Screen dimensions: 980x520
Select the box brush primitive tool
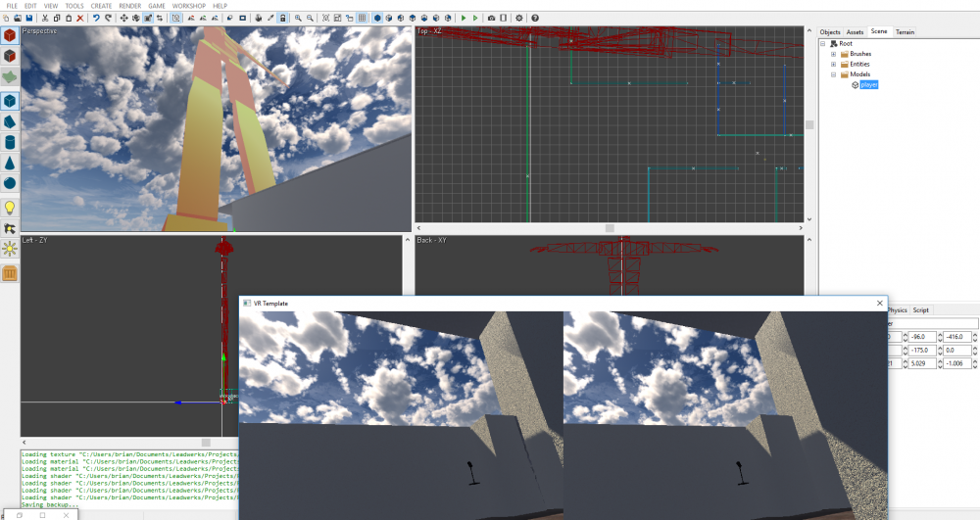coord(10,100)
